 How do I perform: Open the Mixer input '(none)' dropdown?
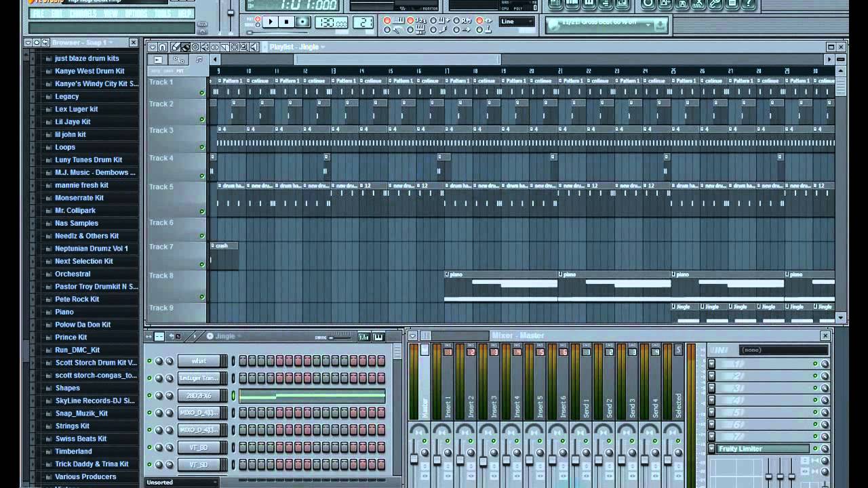[x=784, y=350]
